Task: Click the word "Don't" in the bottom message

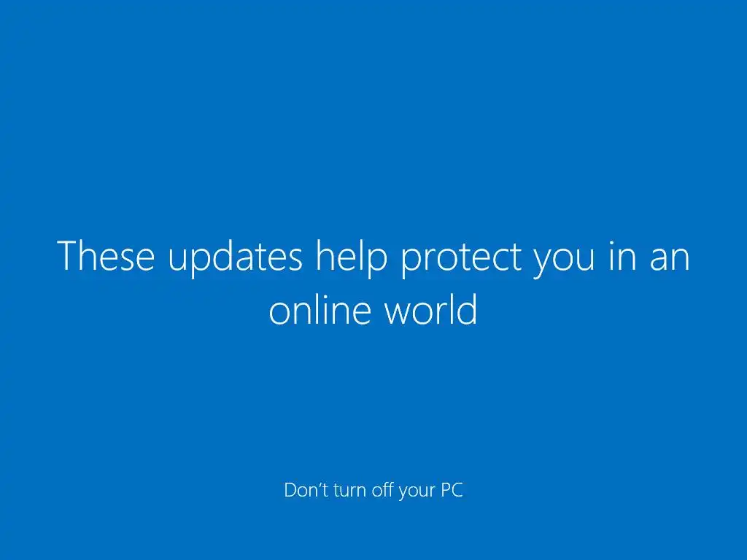Action: [306, 489]
